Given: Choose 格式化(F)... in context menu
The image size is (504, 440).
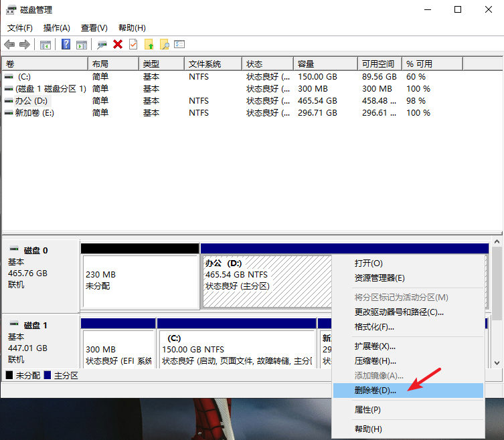Looking at the screenshot, I should [373, 327].
